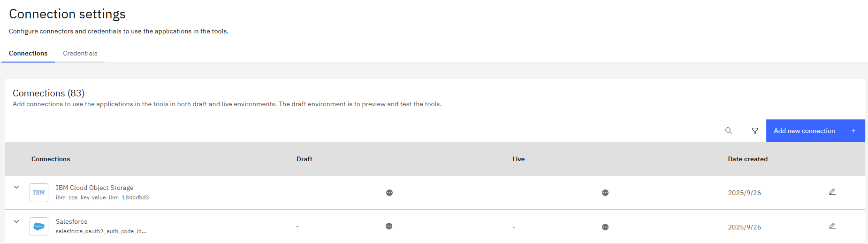
Task: Expand the IBM Cloud Object Storage row
Action: point(16,187)
